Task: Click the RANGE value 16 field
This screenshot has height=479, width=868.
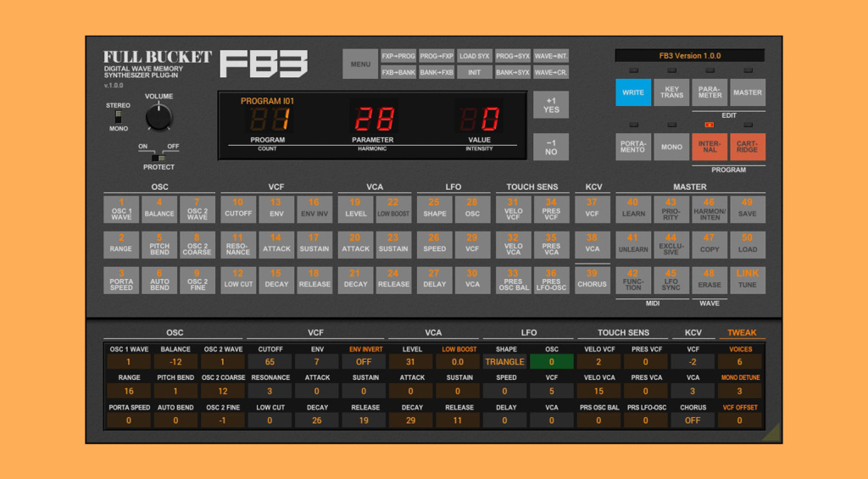Action: (129, 391)
